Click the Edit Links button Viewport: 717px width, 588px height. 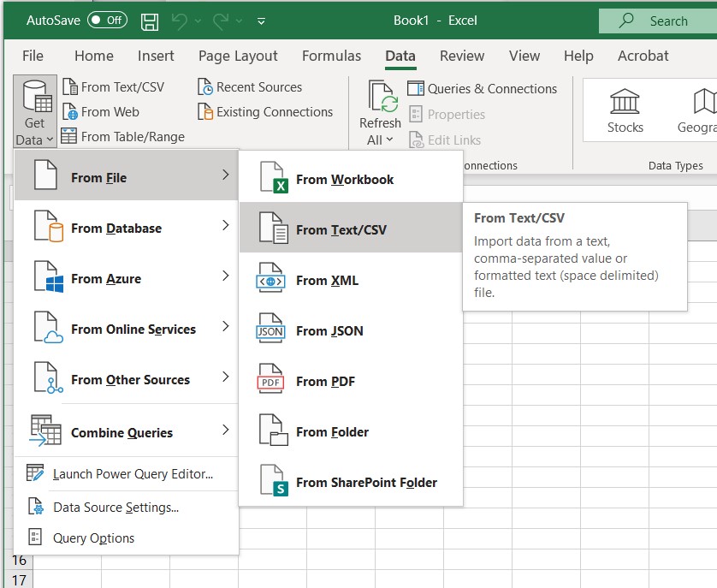tap(445, 140)
